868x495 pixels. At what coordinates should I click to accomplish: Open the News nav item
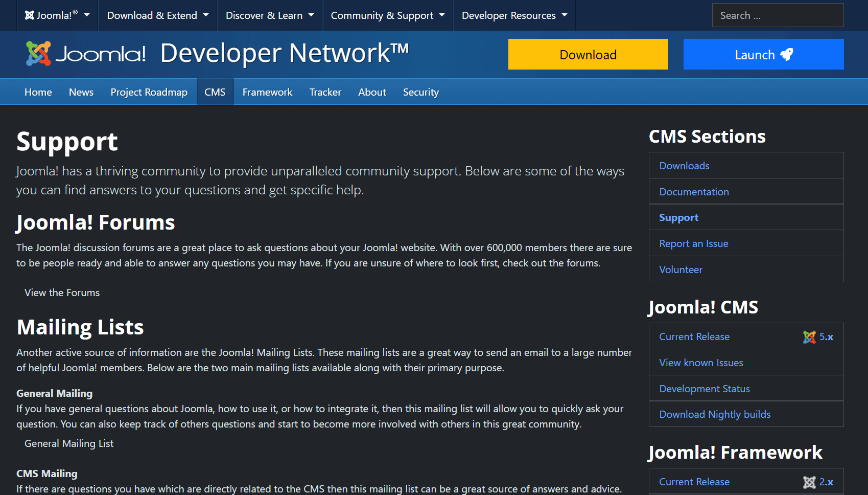coord(81,92)
